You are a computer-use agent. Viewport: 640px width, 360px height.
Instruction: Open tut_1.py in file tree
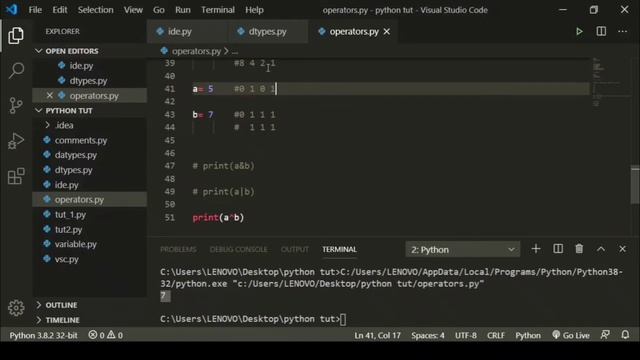coord(89,214)
